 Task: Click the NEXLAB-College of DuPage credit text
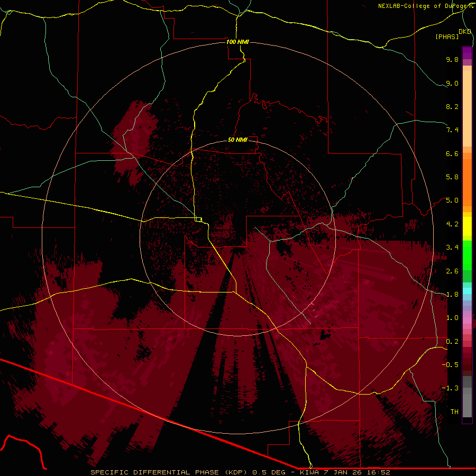coord(425,6)
